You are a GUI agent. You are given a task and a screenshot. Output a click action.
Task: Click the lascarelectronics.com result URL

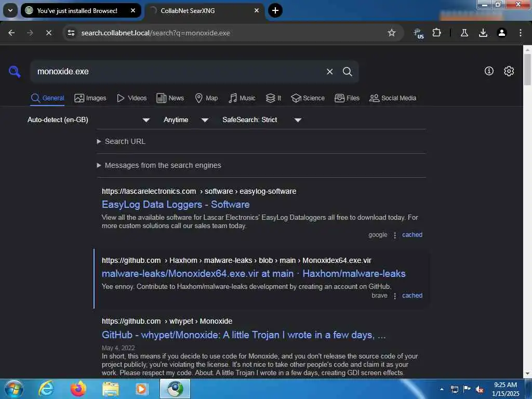click(199, 191)
